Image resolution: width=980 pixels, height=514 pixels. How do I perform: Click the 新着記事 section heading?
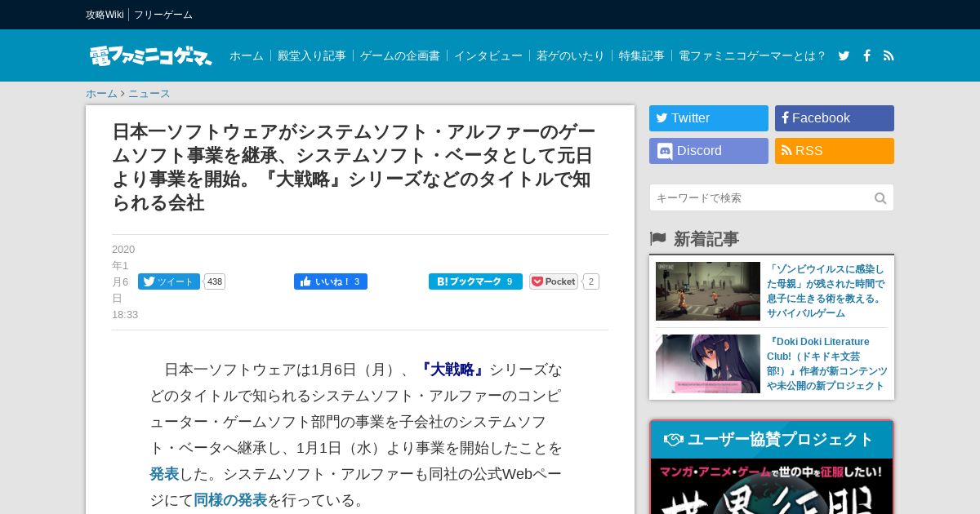click(706, 239)
